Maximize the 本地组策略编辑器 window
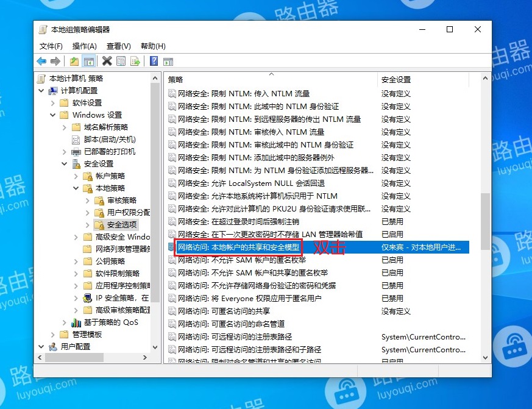This screenshot has height=409, width=532. [x=450, y=29]
